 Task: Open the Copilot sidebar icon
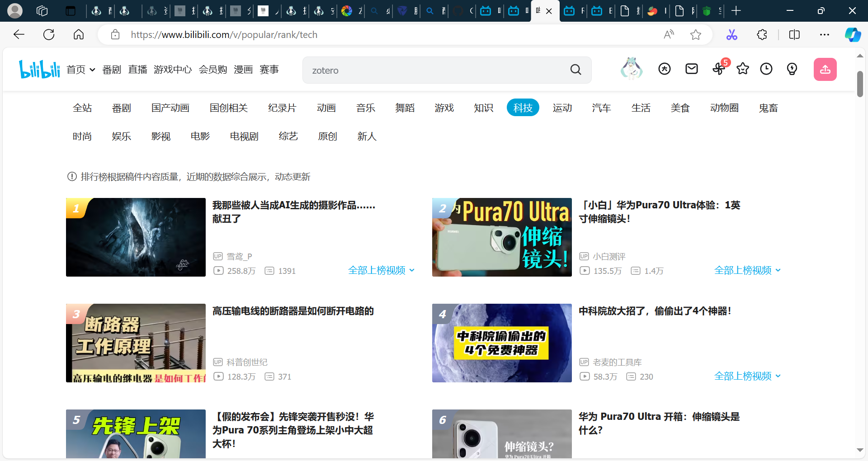click(853, 34)
